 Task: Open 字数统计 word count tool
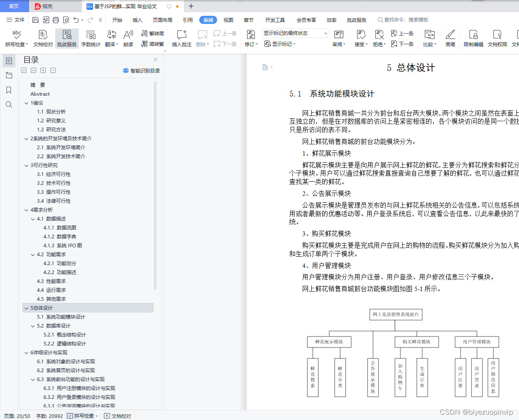pyautogui.click(x=91, y=38)
